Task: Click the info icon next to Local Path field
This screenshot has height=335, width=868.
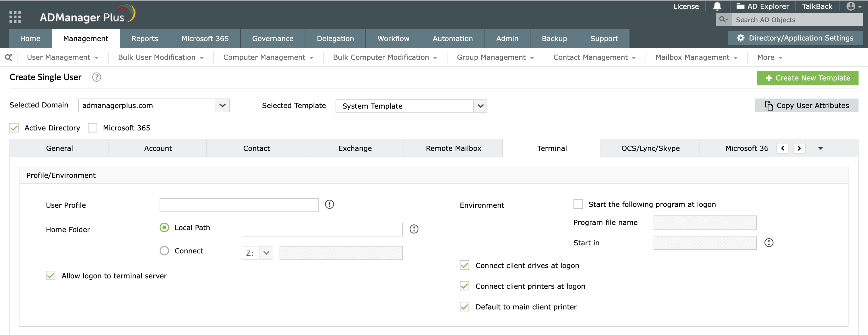Action: coord(414,229)
